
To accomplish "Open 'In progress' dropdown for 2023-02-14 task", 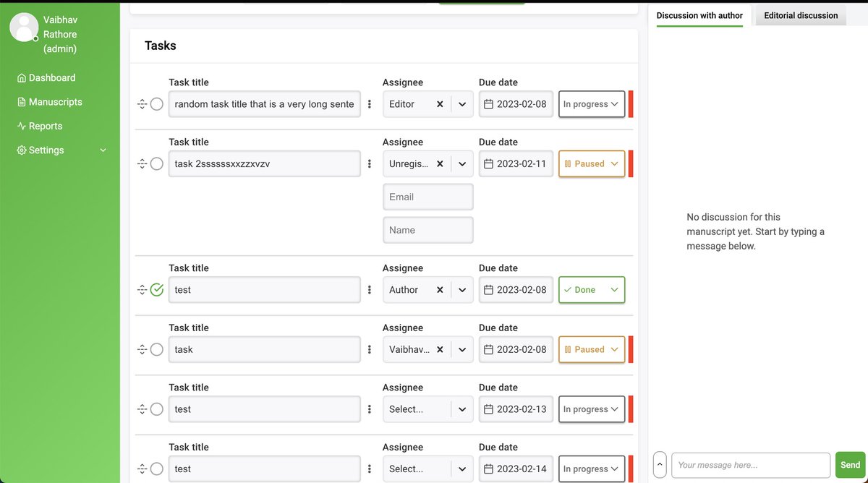I will pyautogui.click(x=592, y=469).
